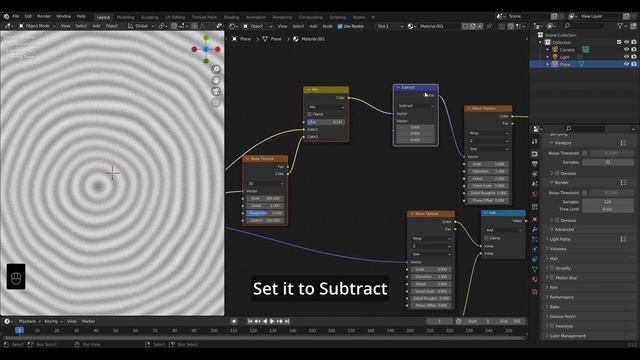Image resolution: width=640 pixels, height=360 pixels.
Task: Toggle the Use Nodes checkbox
Action: (340, 26)
